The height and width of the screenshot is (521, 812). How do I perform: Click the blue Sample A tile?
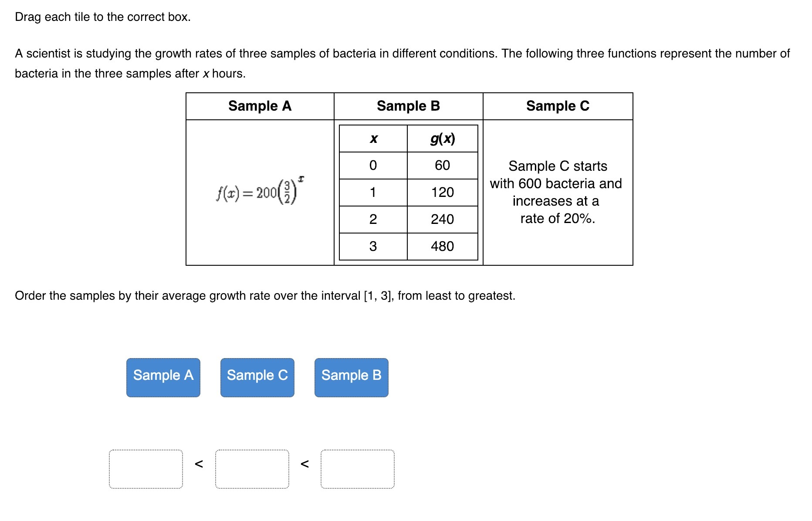(x=163, y=377)
